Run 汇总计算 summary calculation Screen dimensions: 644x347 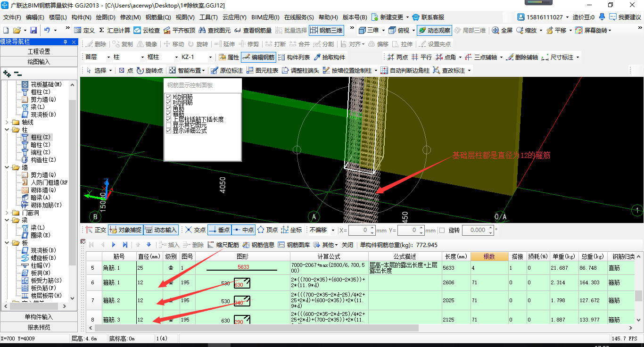point(115,30)
